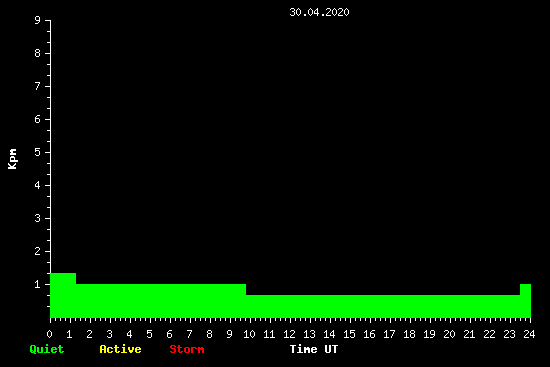
Task: Select the red Storm legend label
Action: pyautogui.click(x=187, y=349)
